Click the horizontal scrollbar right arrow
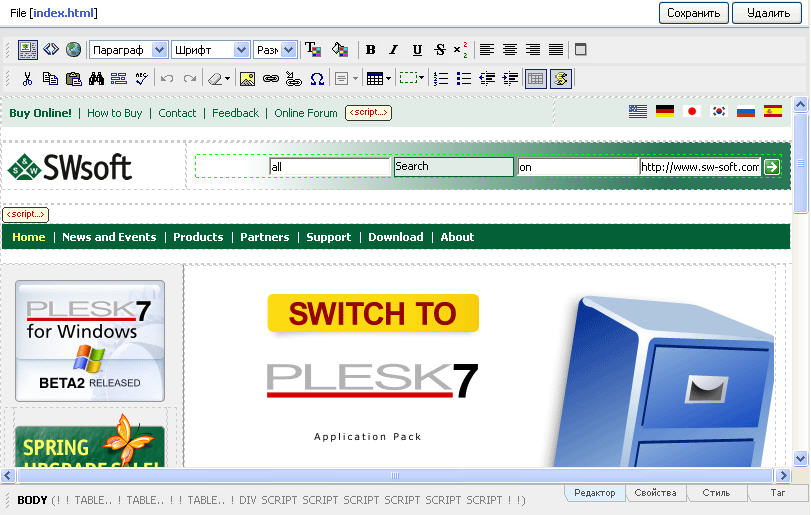 [783, 475]
